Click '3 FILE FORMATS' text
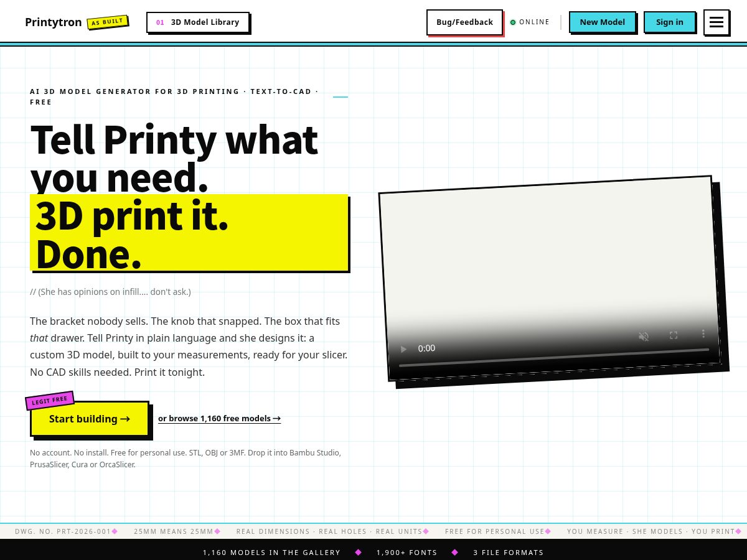The width and height of the screenshot is (747, 560). point(508,553)
